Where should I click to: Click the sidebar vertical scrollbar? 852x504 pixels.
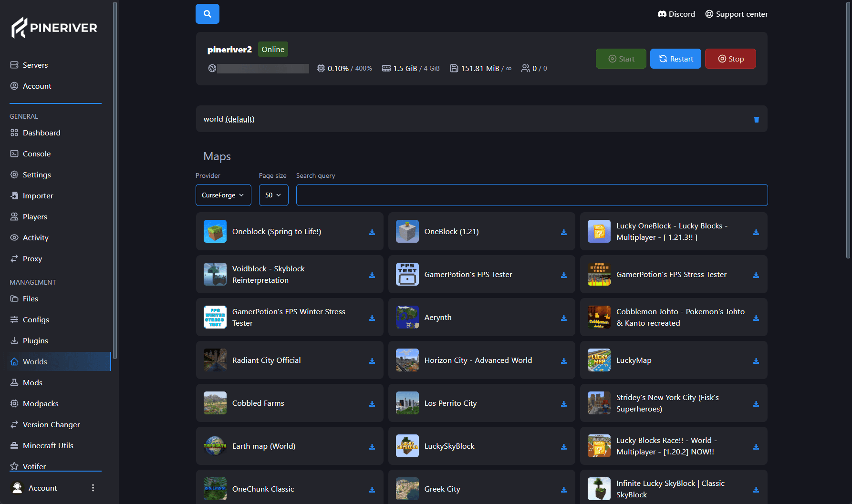[114, 180]
